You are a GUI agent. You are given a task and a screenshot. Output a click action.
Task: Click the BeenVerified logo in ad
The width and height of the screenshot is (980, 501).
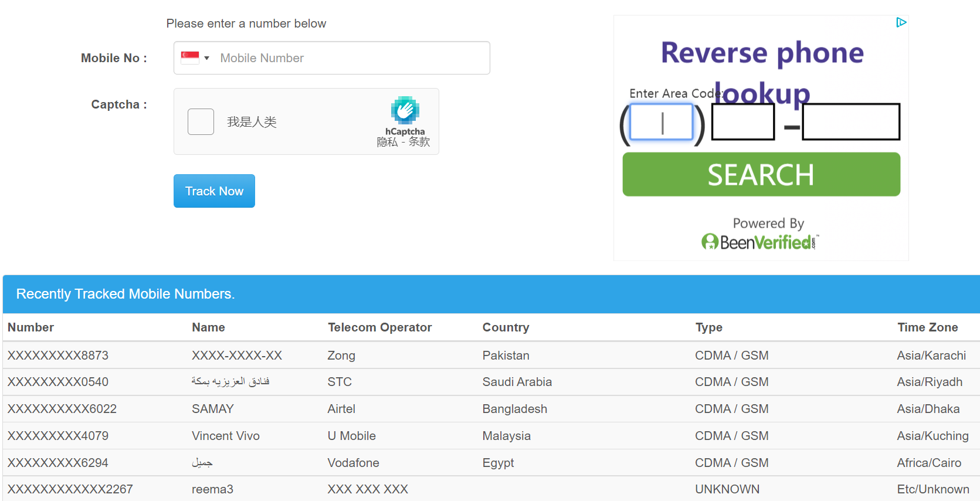[760, 242]
